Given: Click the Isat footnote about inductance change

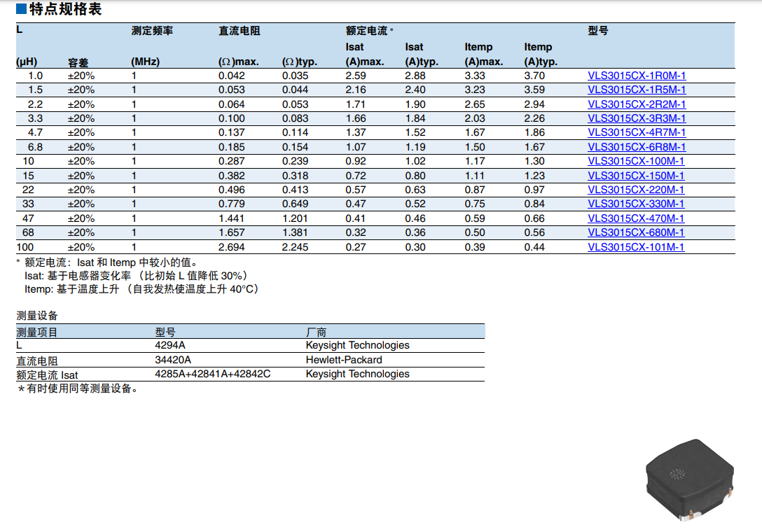Looking at the screenshot, I should click(137, 276).
